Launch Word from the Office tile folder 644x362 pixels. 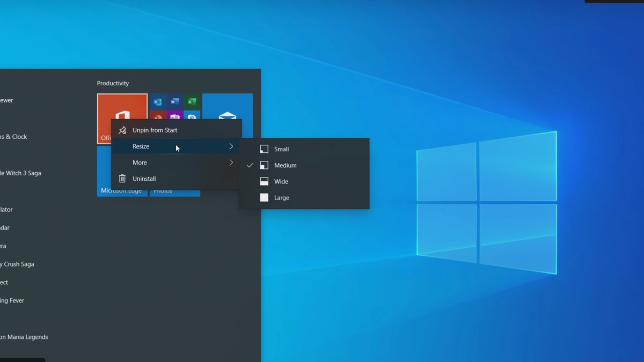174,101
